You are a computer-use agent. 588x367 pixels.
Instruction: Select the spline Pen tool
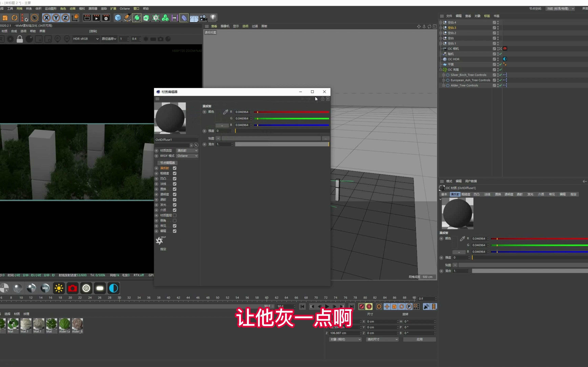coord(127,18)
